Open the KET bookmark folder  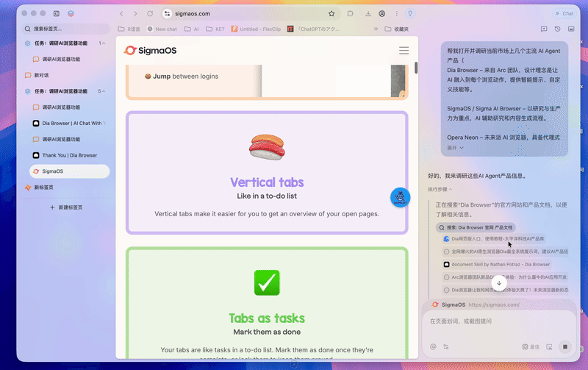(x=215, y=29)
